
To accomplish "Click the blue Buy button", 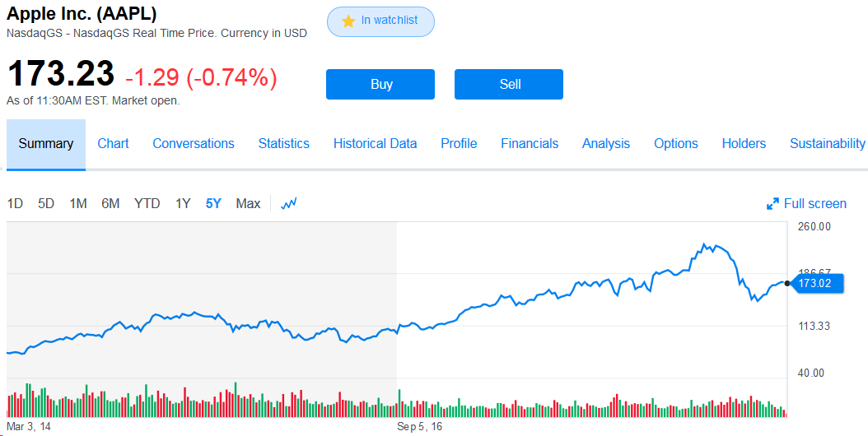I will pos(380,84).
